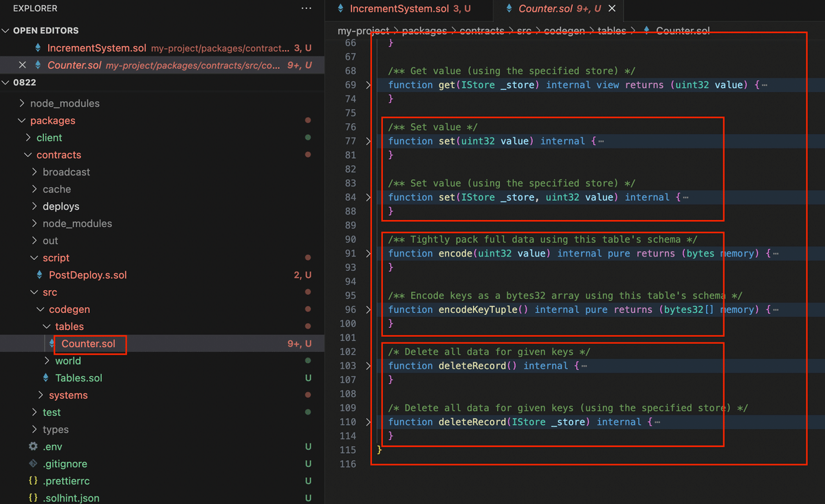This screenshot has height=504, width=825.
Task: Unfold code at line 84 set function
Action: click(x=368, y=197)
